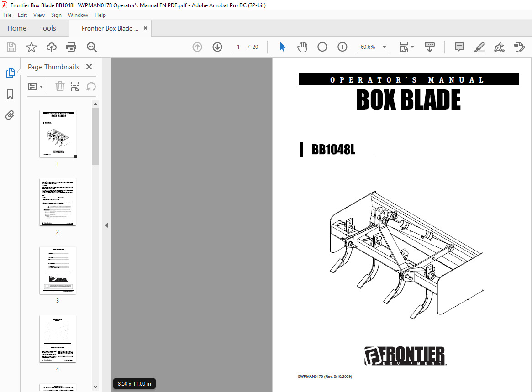Select the Highlight text tool
Image resolution: width=532 pixels, height=392 pixels.
coord(479,47)
